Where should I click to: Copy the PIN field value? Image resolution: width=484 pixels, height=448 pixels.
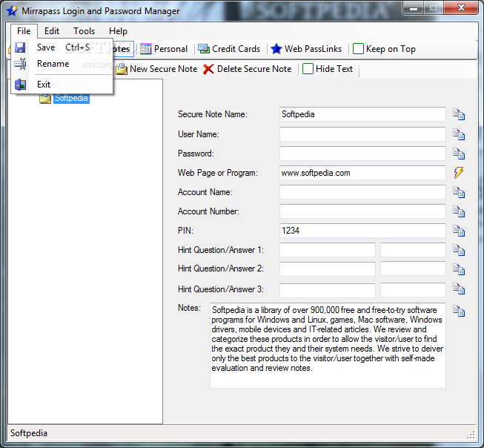[x=459, y=231]
